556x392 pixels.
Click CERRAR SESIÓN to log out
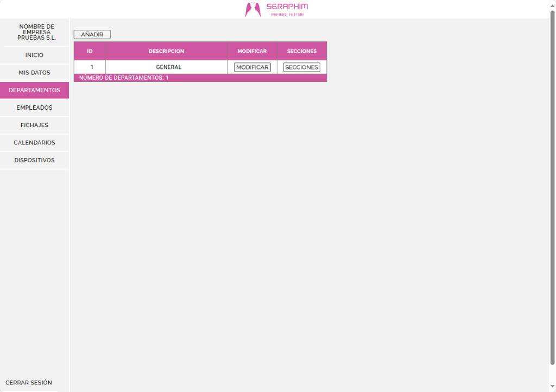[29, 383]
